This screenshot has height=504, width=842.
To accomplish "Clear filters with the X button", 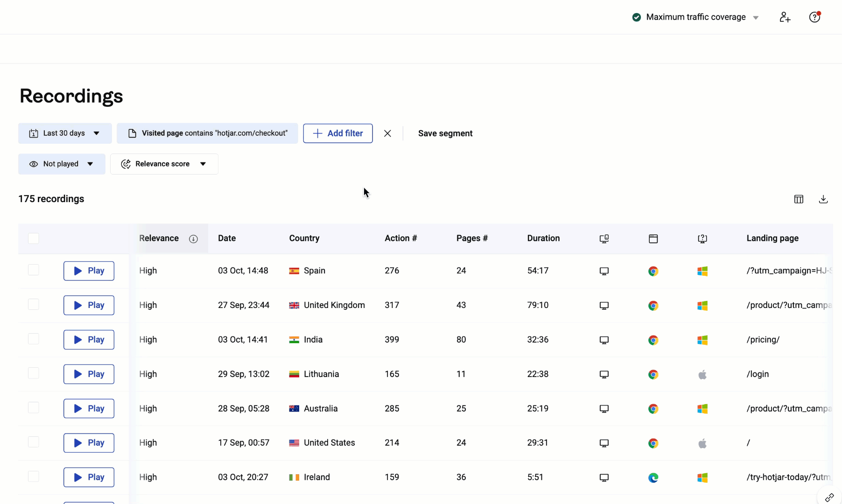I will [x=387, y=133].
